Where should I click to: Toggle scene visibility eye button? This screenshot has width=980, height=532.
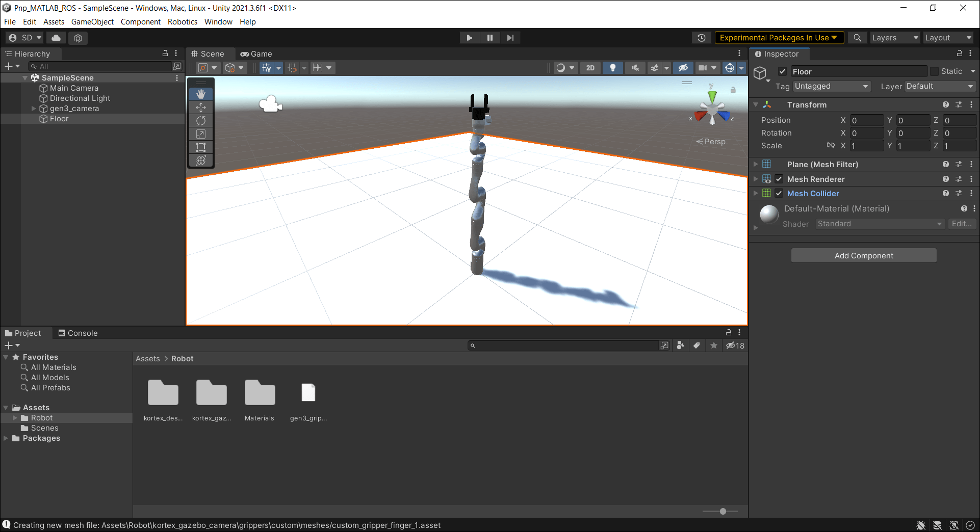coord(683,68)
